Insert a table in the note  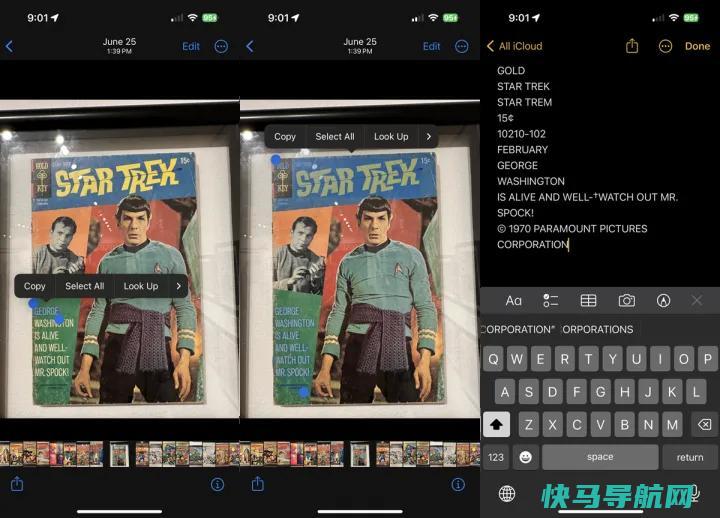coord(588,301)
